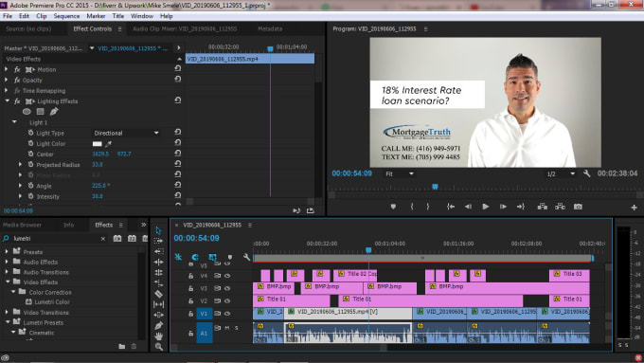Select the Razor tool
The height and width of the screenshot is (363, 644).
click(x=158, y=294)
